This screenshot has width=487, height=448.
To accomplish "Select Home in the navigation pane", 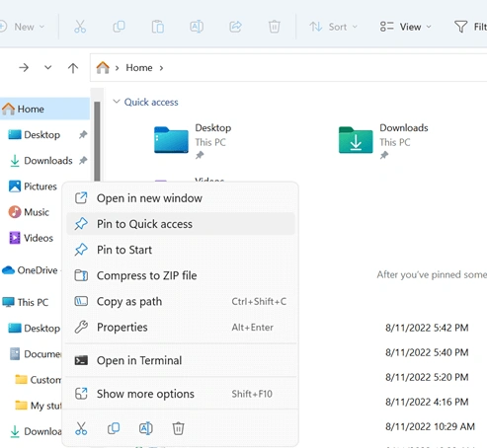I will click(44, 109).
